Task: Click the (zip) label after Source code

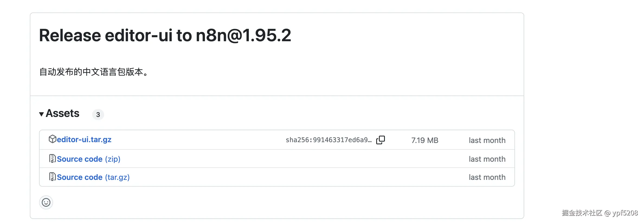Action: tap(113, 159)
